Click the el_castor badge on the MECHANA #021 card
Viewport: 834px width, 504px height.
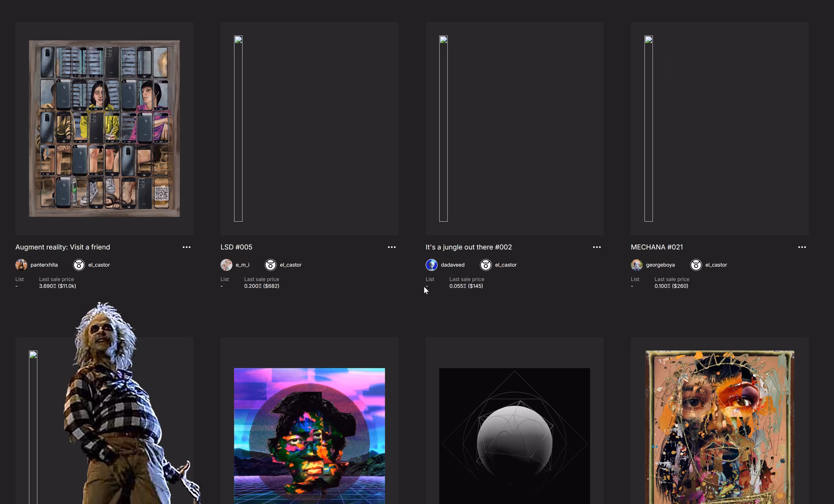[x=696, y=265]
